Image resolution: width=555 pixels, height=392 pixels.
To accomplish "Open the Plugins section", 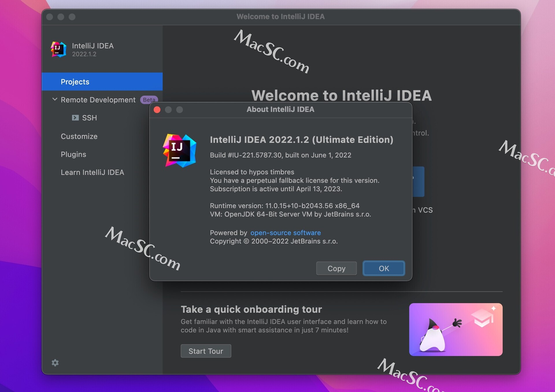I will [x=73, y=154].
